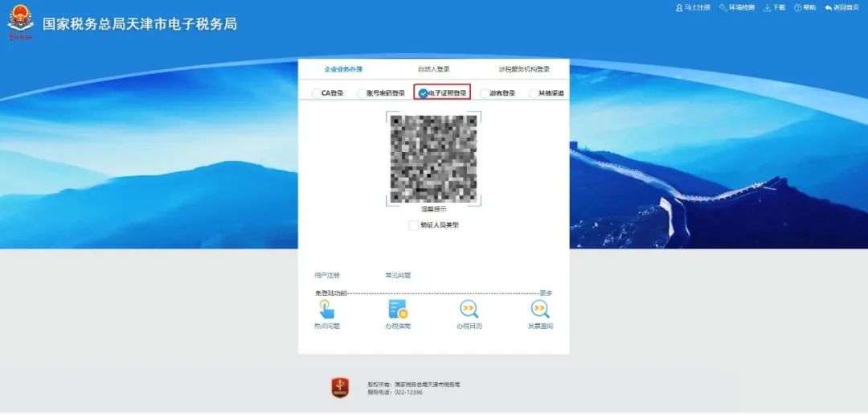Click the 下载 download link
Screen dimensions: 868x415
click(x=775, y=8)
